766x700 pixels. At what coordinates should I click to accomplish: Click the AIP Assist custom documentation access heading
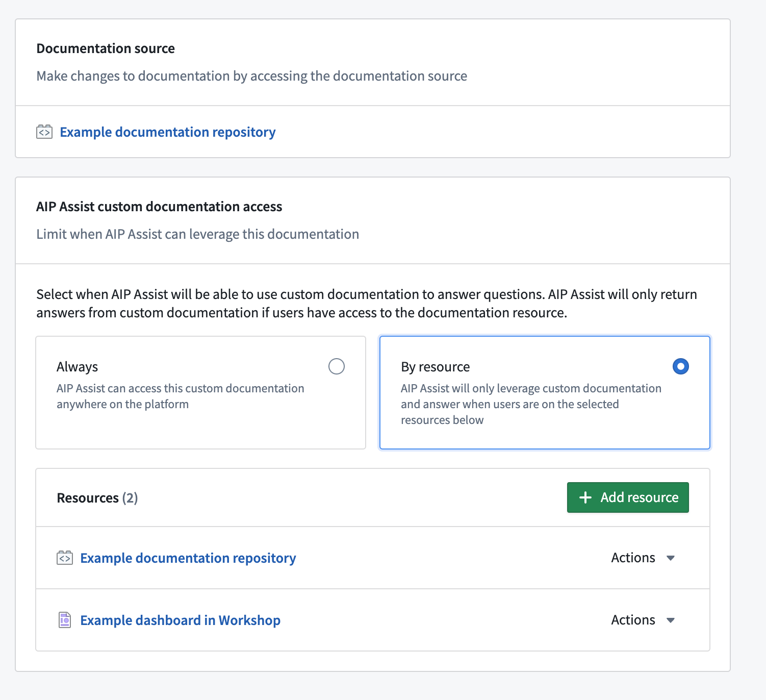click(159, 207)
